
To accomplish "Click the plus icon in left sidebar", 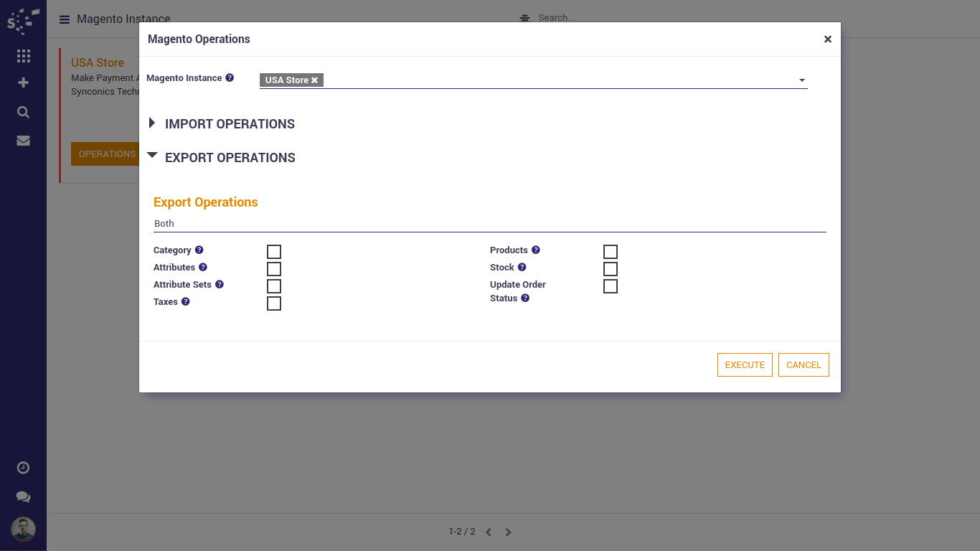I will pos(23,83).
